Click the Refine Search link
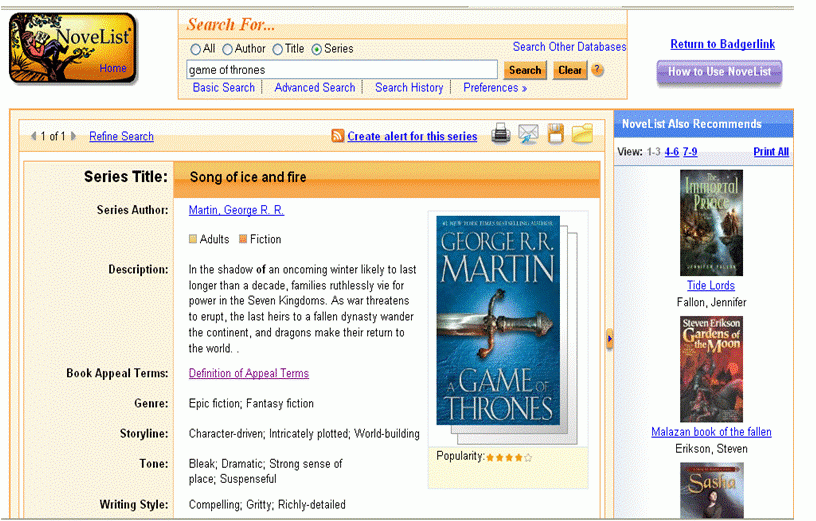816x521 pixels. [121, 136]
